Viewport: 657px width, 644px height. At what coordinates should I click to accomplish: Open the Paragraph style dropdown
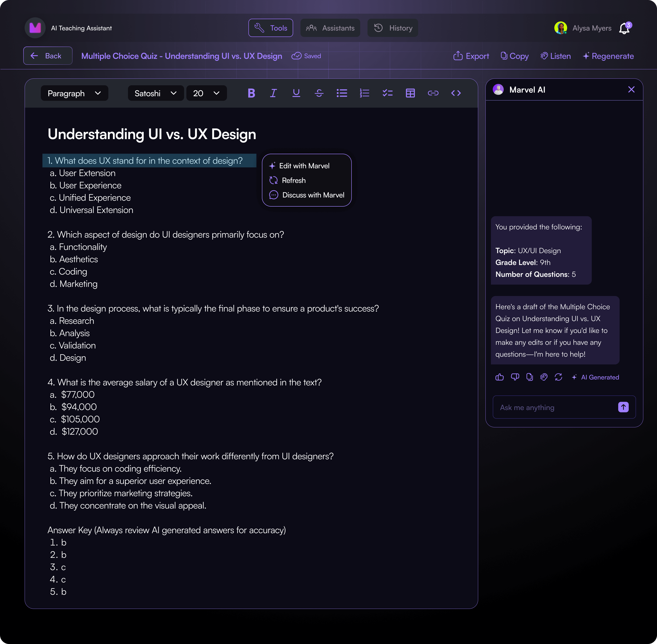(x=74, y=93)
